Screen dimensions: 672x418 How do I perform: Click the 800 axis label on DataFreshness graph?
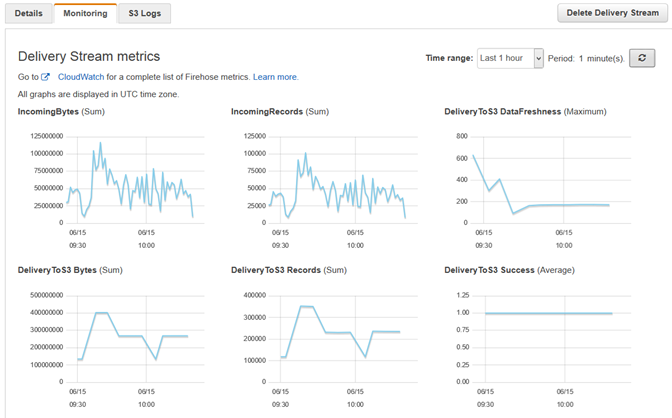(462, 136)
